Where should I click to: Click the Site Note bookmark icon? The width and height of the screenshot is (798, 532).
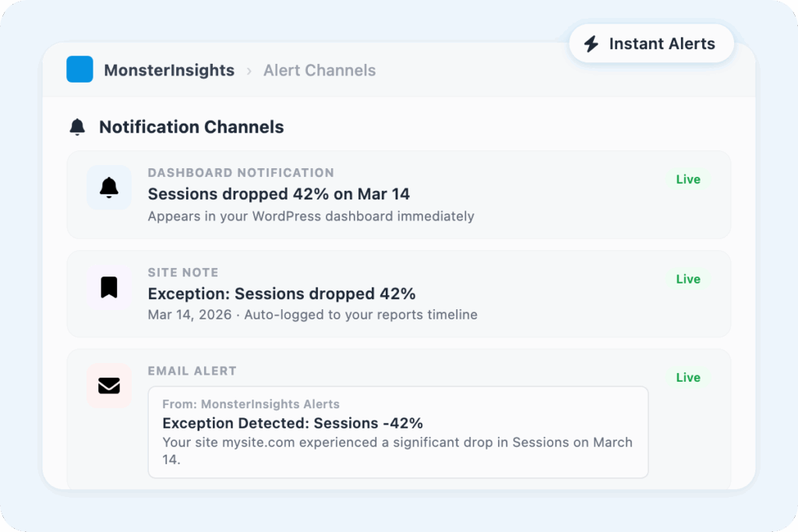pos(109,287)
